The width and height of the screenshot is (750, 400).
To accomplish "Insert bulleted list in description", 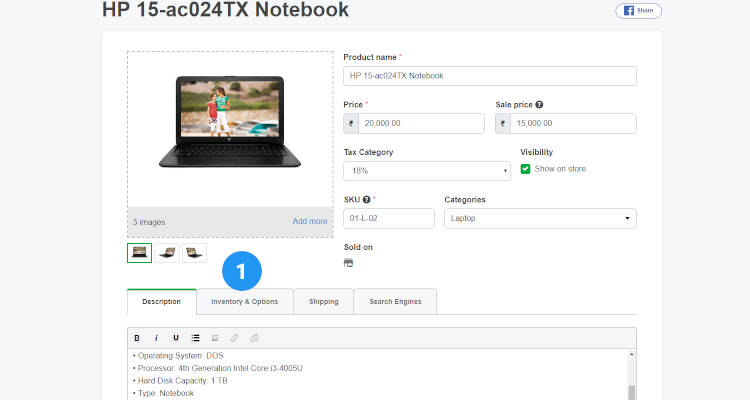I will 195,338.
